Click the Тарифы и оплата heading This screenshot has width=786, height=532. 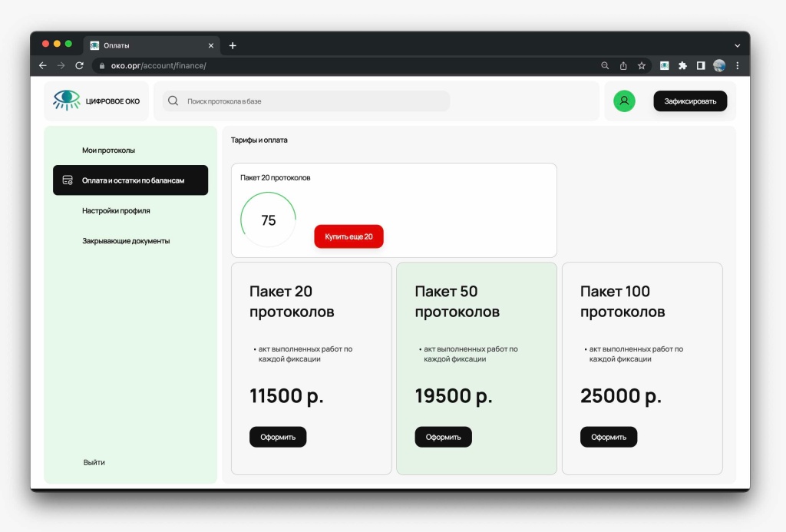[x=259, y=140]
